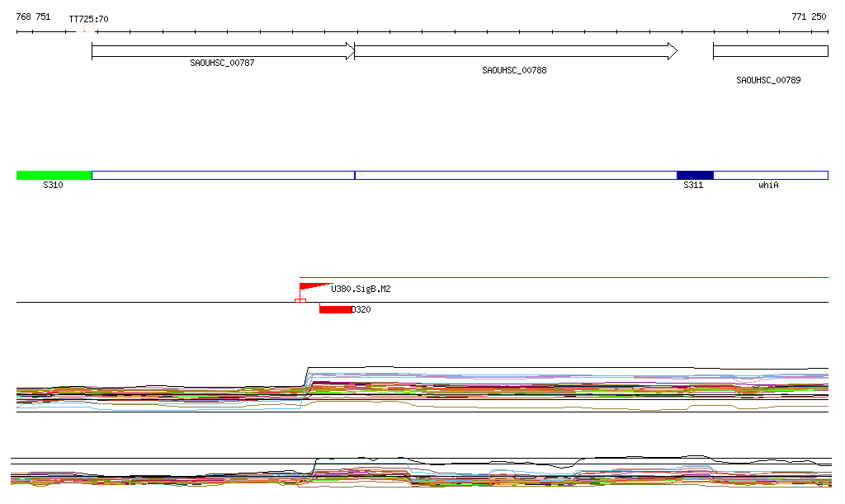Click the D320 text label
This screenshot has width=845, height=504.
coord(361,309)
